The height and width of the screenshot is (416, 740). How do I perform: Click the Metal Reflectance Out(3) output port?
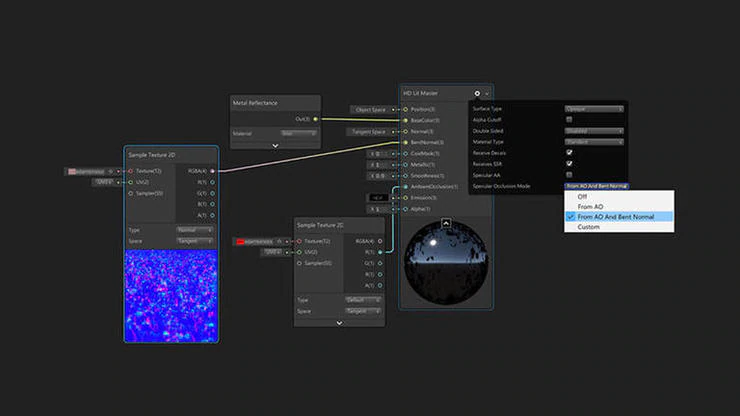click(316, 119)
